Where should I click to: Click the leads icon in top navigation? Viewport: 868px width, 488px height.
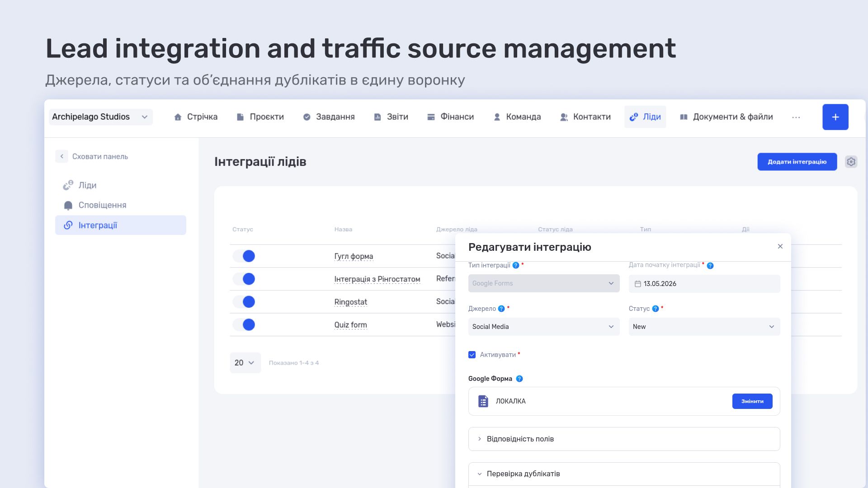click(x=634, y=117)
